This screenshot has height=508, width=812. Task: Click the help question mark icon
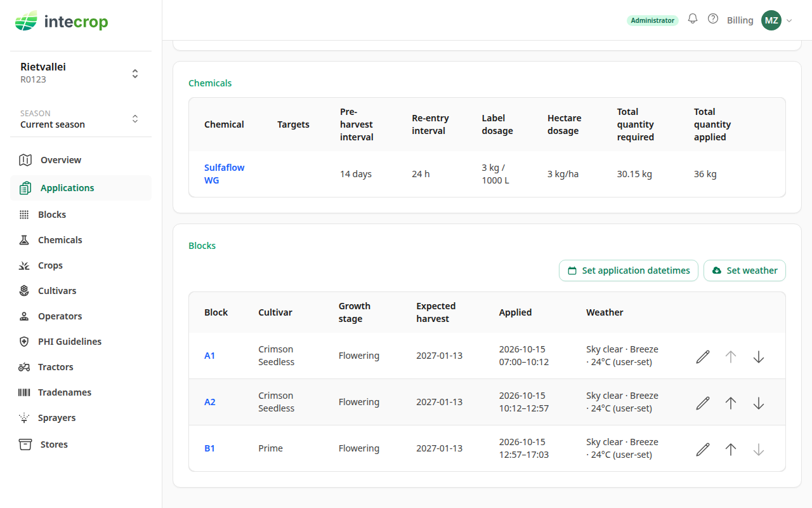[713, 19]
